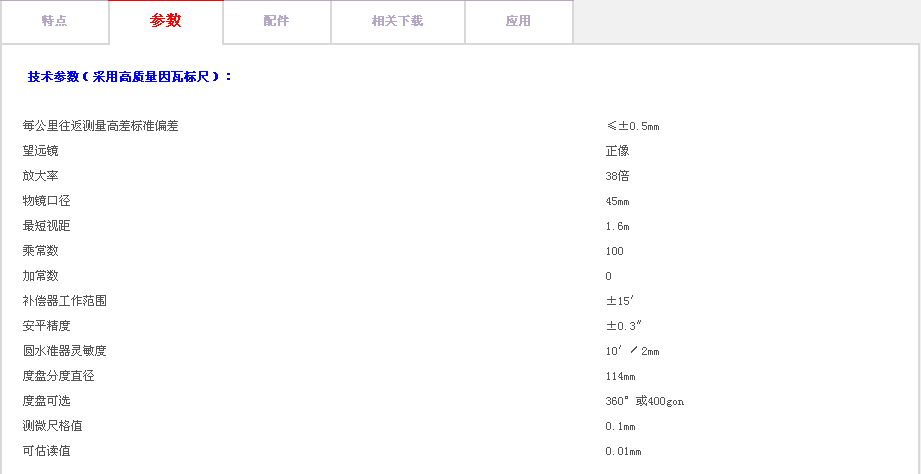Click the 乘常数 label

40,251
